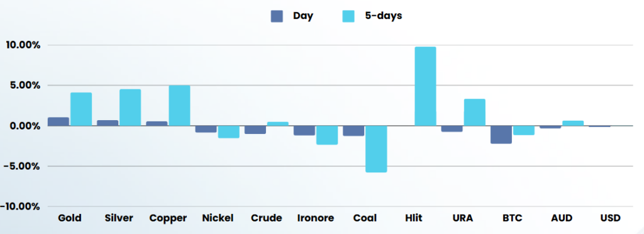644x234 pixels.
Task: Select the Copper 5-days bar
Action: click(179, 106)
